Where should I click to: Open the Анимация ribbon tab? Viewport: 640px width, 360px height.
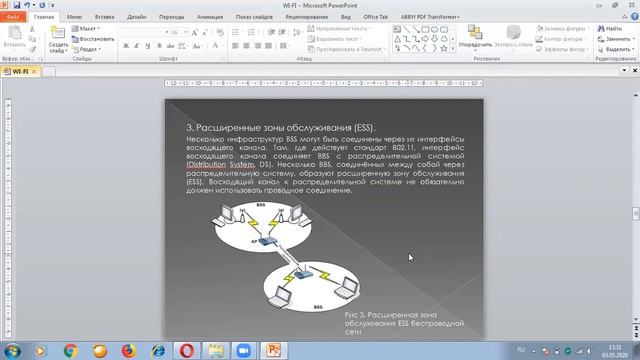click(x=210, y=17)
